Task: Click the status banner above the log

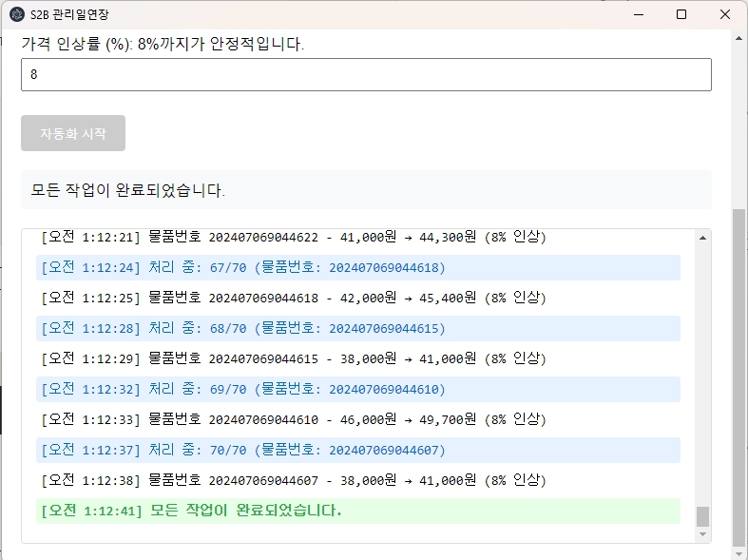Action: point(366,190)
